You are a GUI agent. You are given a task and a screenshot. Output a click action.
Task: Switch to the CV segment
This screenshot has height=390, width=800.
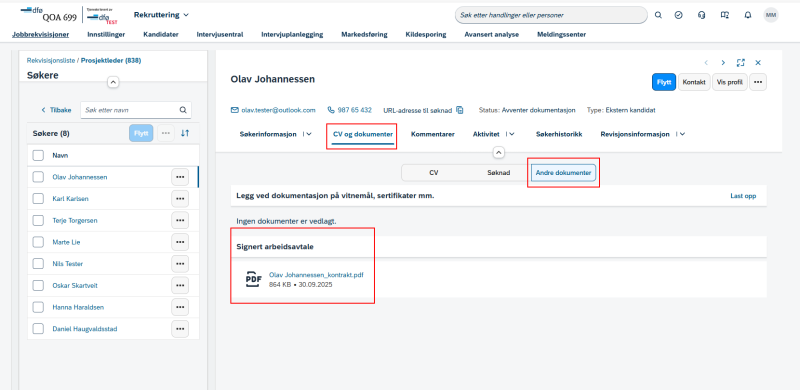pyautogui.click(x=434, y=173)
